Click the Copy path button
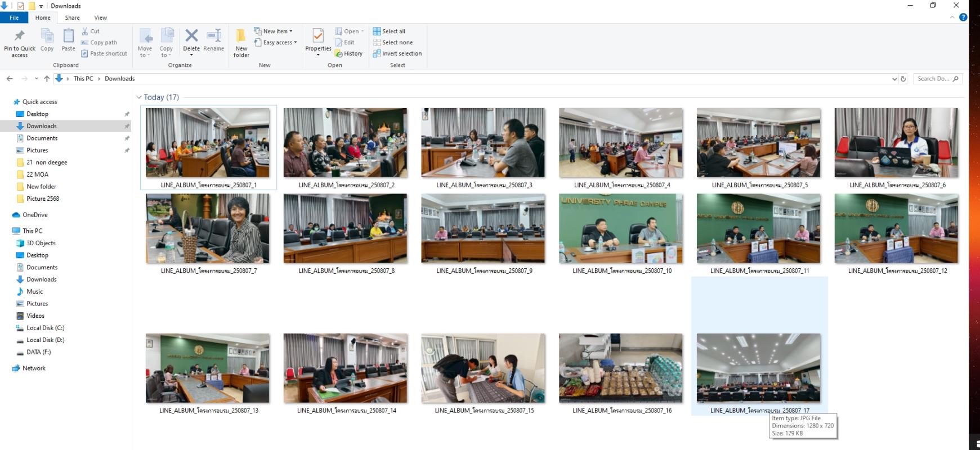The width and height of the screenshot is (980, 450). 99,42
